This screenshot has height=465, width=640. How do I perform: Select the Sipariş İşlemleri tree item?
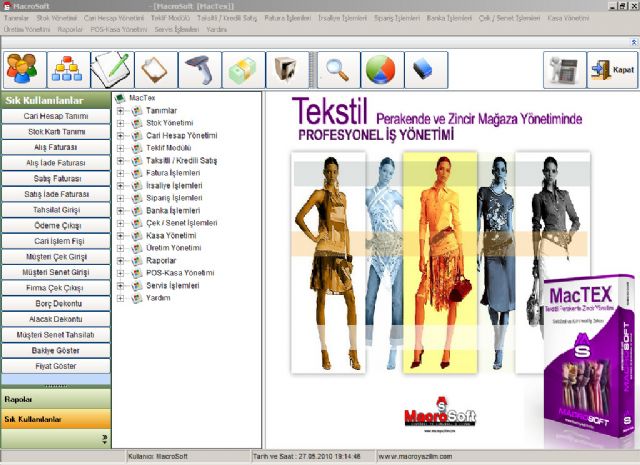(x=174, y=198)
